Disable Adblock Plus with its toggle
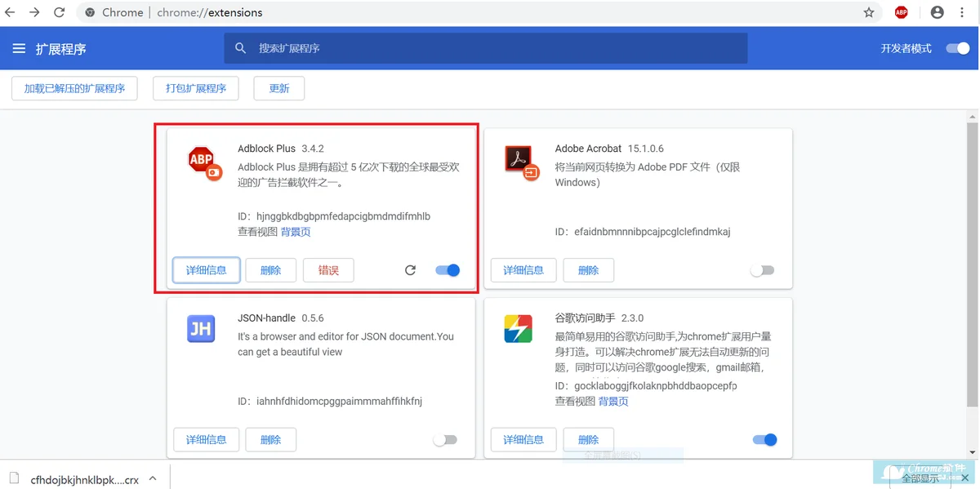 [448, 270]
